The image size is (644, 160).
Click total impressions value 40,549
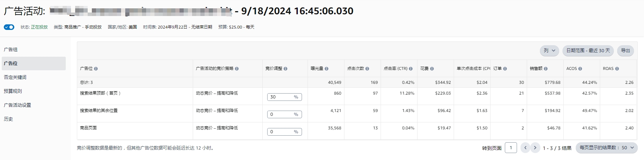pos(335,82)
